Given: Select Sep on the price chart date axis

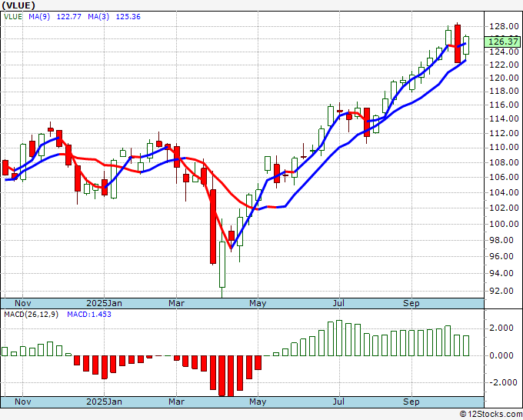Looking at the screenshot, I should point(411,303).
